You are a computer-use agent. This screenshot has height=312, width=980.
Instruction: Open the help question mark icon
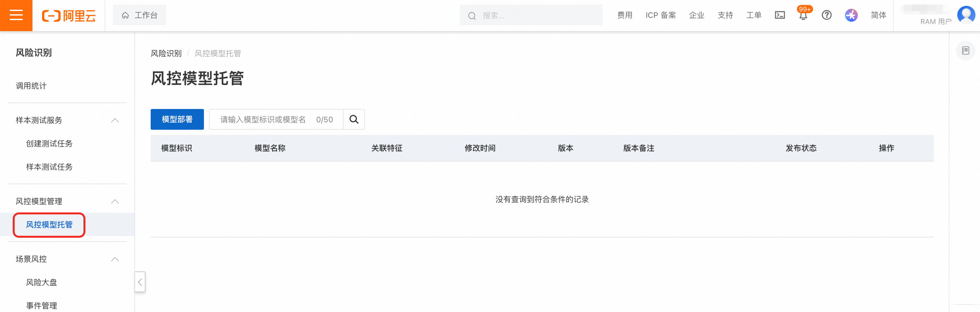pyautogui.click(x=826, y=15)
